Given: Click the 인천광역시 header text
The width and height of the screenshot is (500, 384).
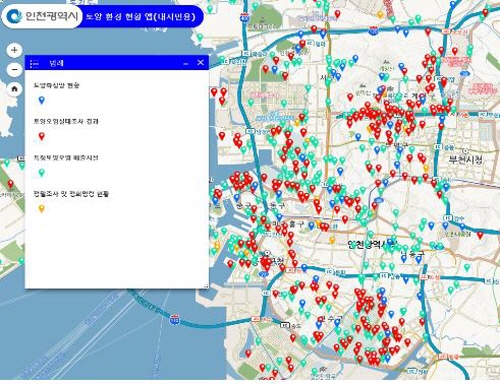Looking at the screenshot, I should point(52,16).
